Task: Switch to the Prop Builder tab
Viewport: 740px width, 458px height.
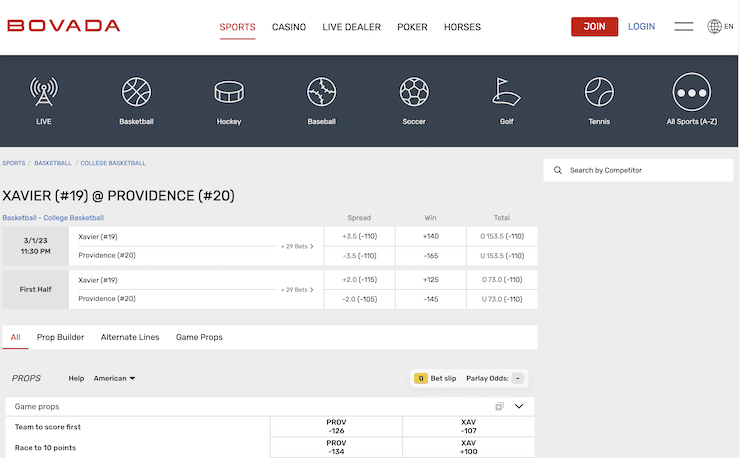Action: tap(60, 337)
